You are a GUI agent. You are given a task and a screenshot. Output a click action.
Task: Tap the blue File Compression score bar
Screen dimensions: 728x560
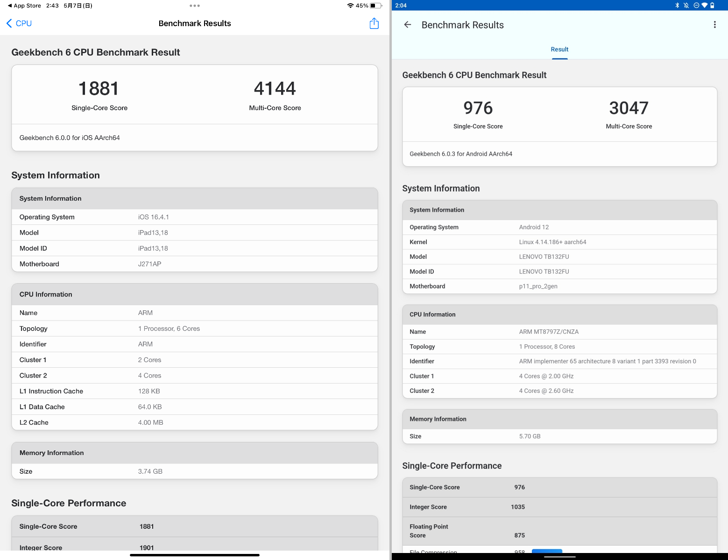(x=546, y=551)
